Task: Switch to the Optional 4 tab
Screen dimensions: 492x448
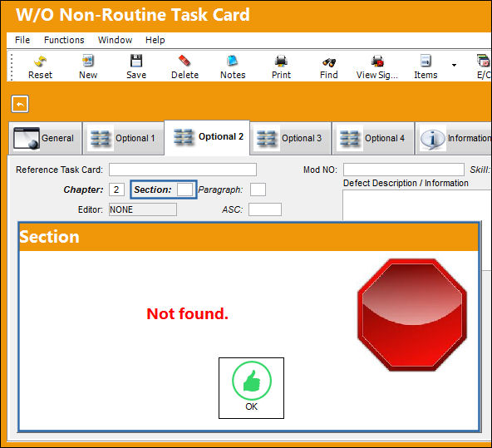Action: pos(373,138)
